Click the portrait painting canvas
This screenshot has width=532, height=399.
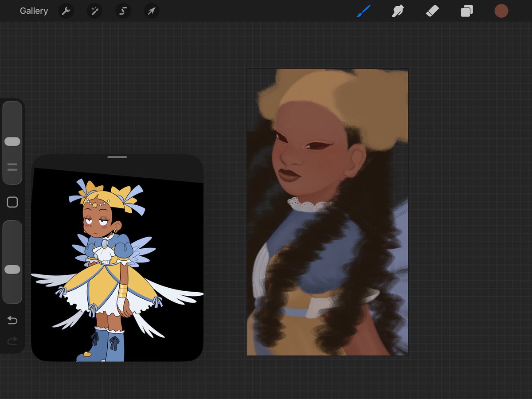(x=328, y=212)
